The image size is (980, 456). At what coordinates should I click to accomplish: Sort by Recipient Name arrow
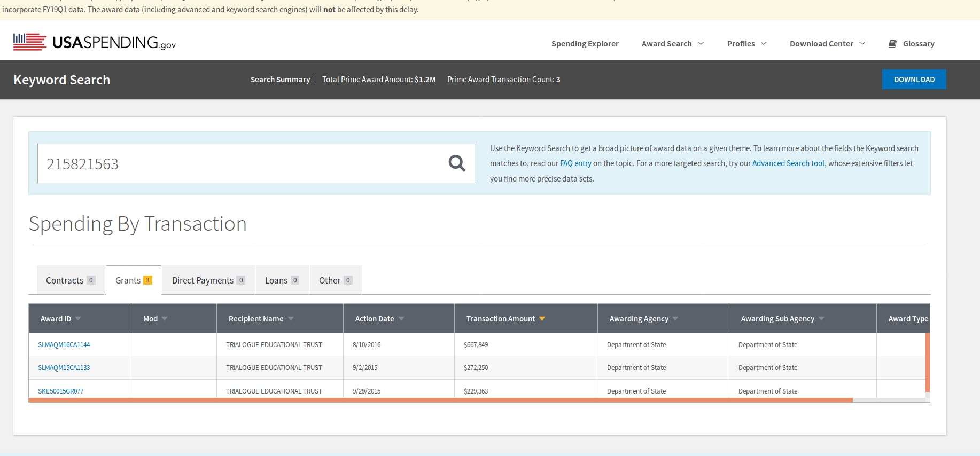click(291, 318)
